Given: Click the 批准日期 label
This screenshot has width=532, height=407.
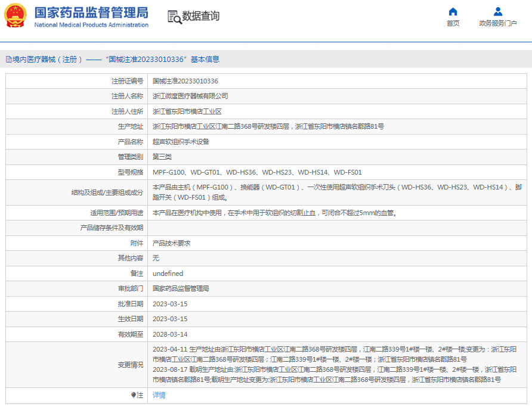Looking at the screenshot, I should [130, 304].
